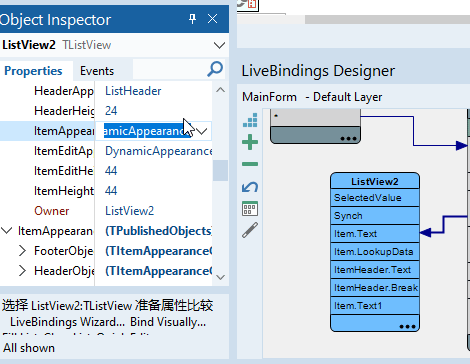Click the property list scroll up arrow
The width and height of the screenshot is (470, 364).
click(x=220, y=90)
